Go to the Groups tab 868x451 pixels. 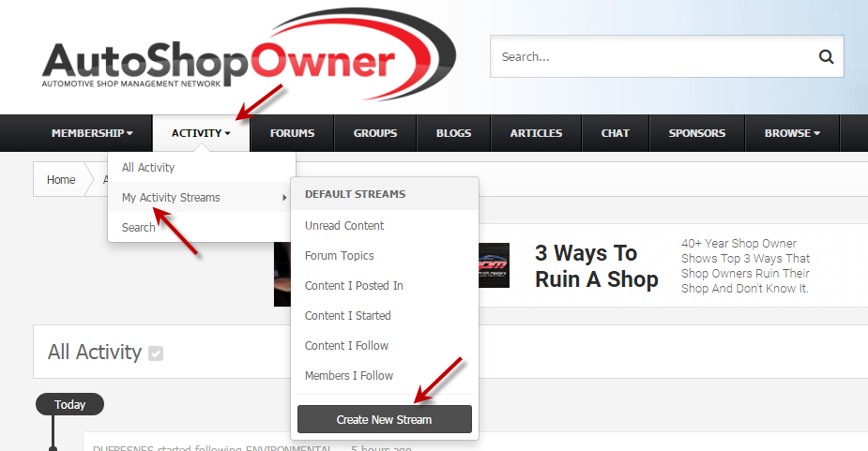[374, 133]
